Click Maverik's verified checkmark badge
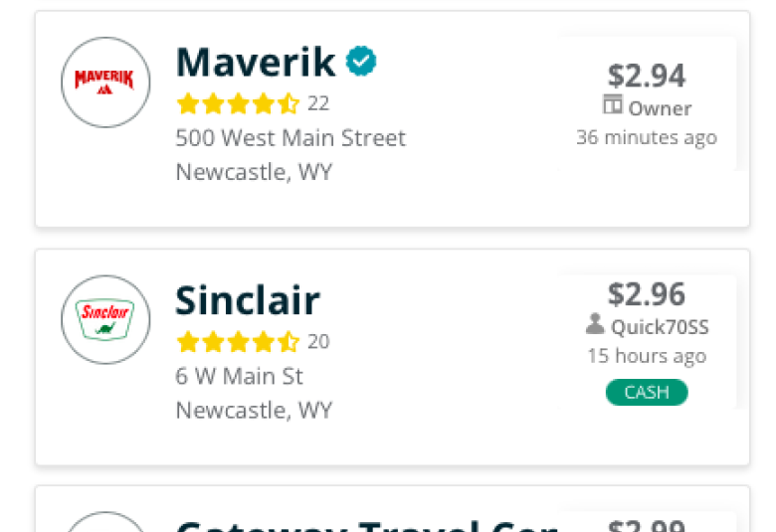Image resolution: width=776 pixels, height=532 pixels. point(361,61)
